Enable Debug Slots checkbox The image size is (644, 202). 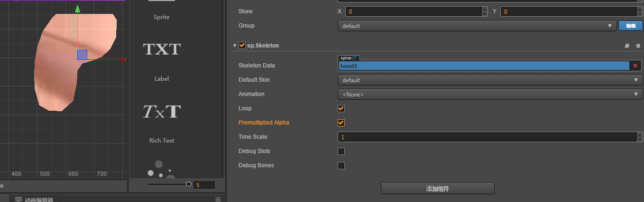pyautogui.click(x=341, y=151)
